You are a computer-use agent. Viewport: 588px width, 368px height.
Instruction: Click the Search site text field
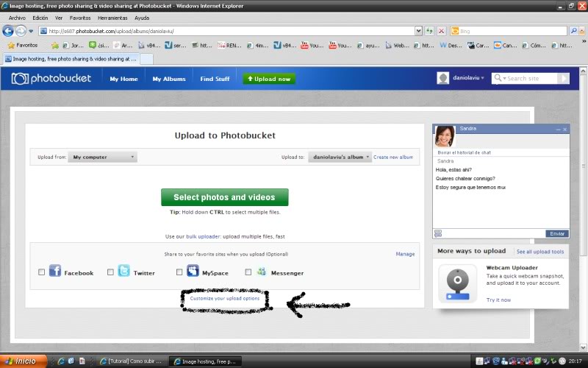coord(531,78)
